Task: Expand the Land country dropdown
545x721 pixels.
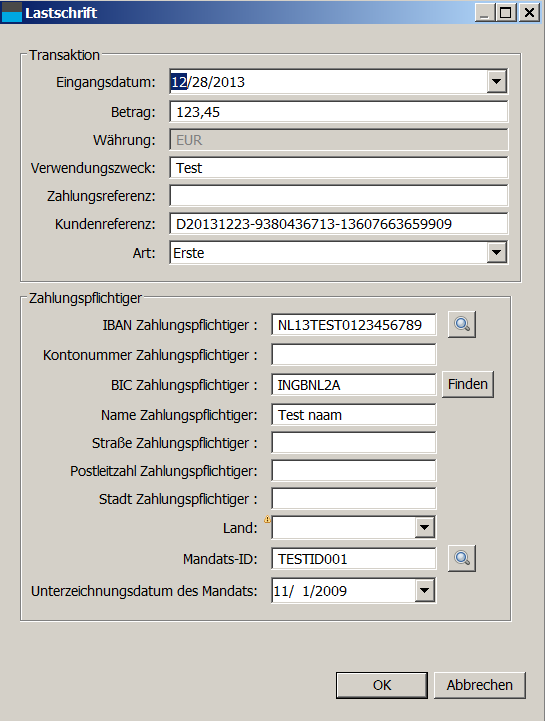Action: [353, 528]
